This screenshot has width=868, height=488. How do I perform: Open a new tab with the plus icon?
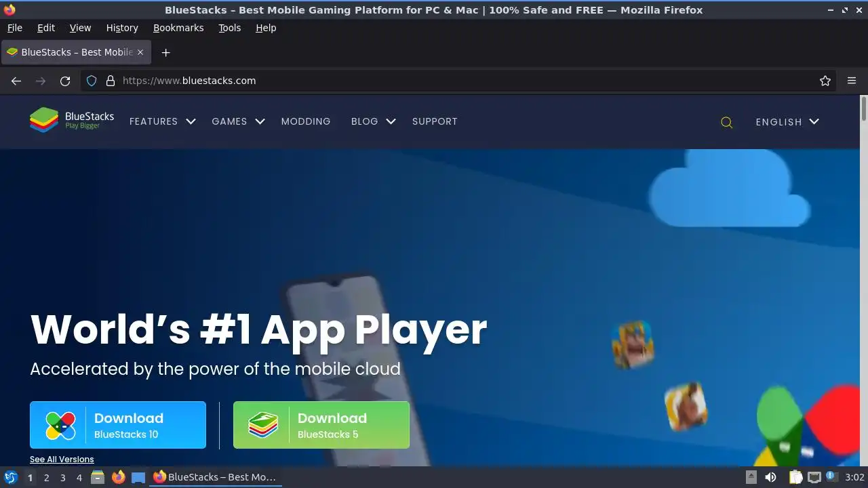pyautogui.click(x=165, y=52)
